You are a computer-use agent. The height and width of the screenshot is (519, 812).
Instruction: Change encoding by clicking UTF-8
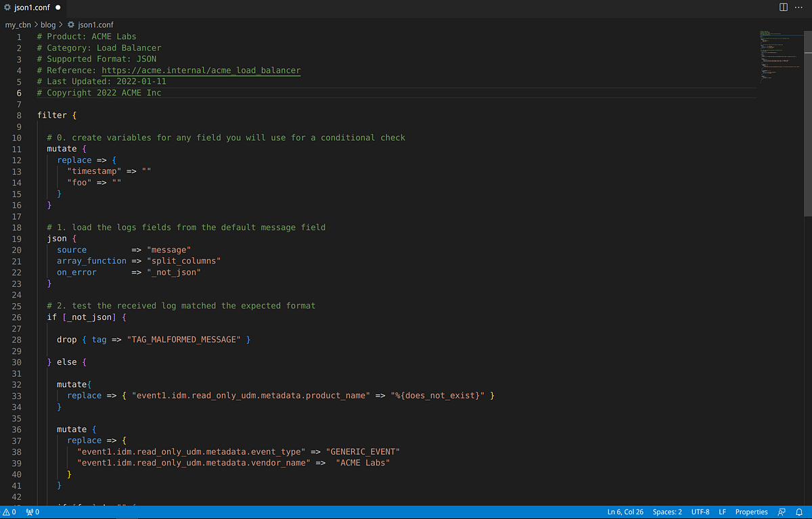click(x=700, y=512)
